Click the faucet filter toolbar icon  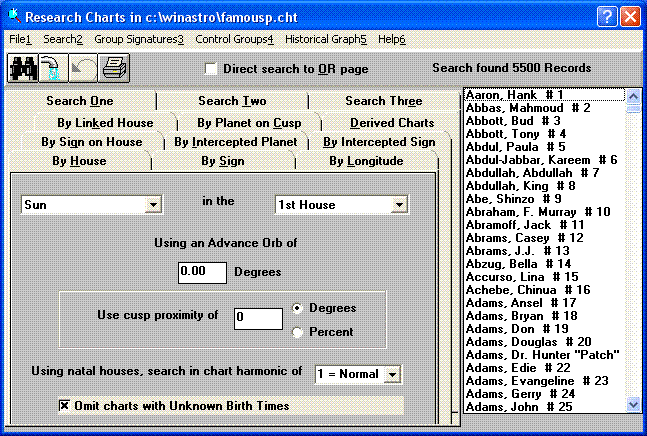click(x=53, y=68)
